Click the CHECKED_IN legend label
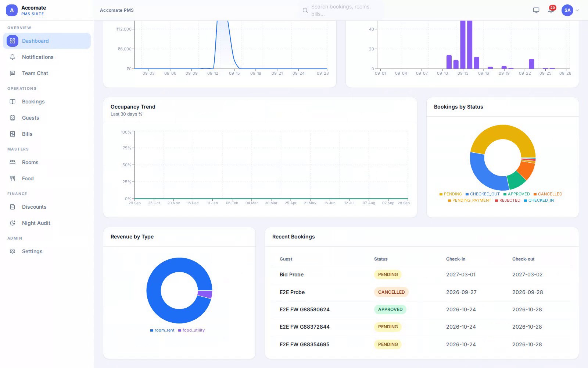 point(541,201)
